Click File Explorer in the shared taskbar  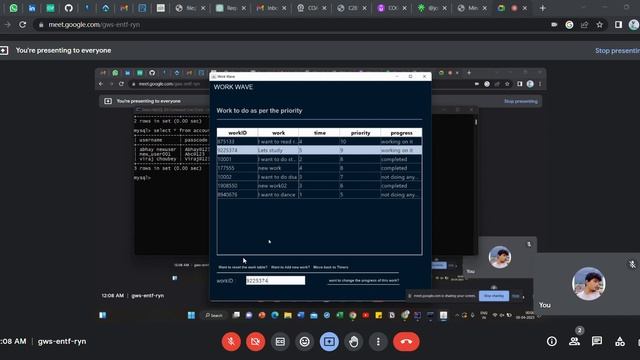tap(288, 315)
